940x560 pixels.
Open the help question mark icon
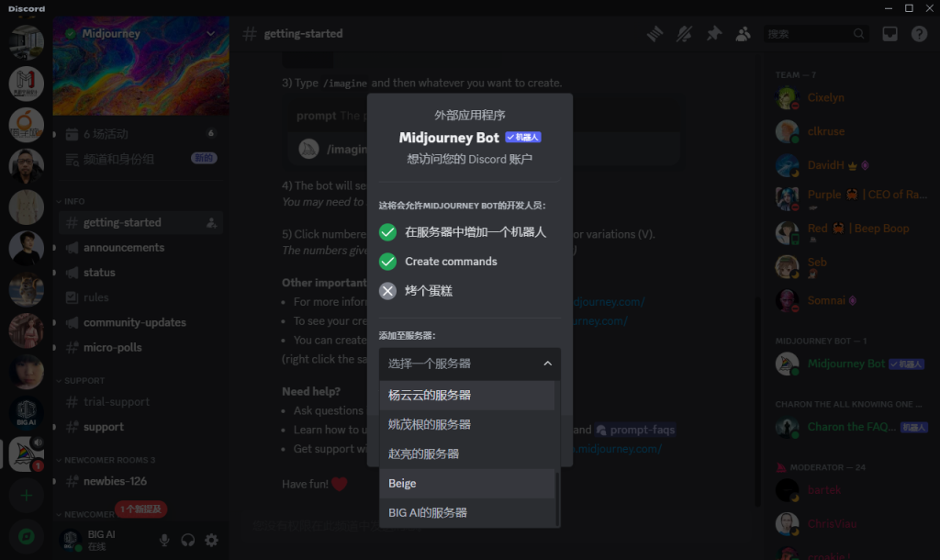[919, 34]
